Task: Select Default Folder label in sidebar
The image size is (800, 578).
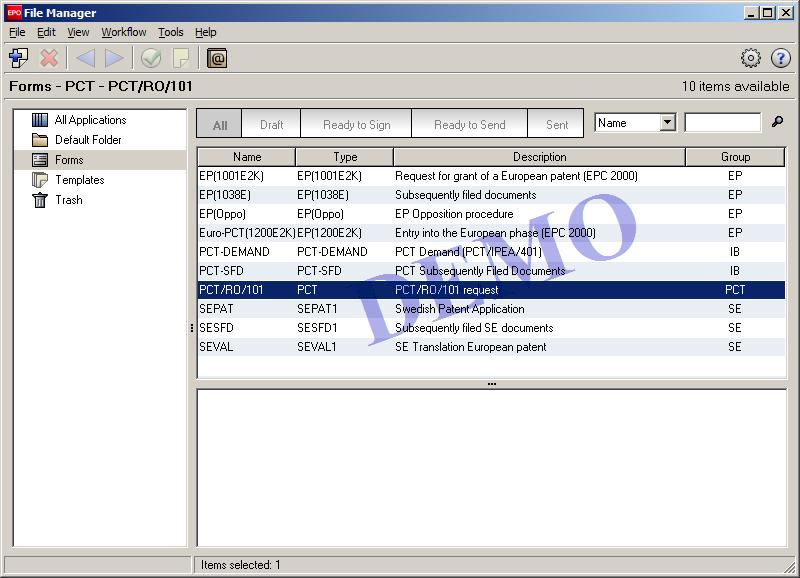Action: point(88,140)
